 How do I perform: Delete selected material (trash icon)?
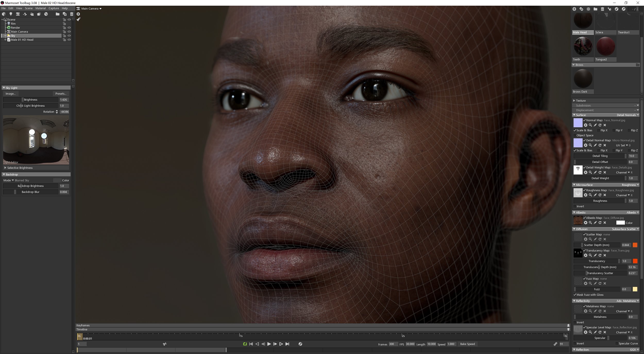coord(602,9)
